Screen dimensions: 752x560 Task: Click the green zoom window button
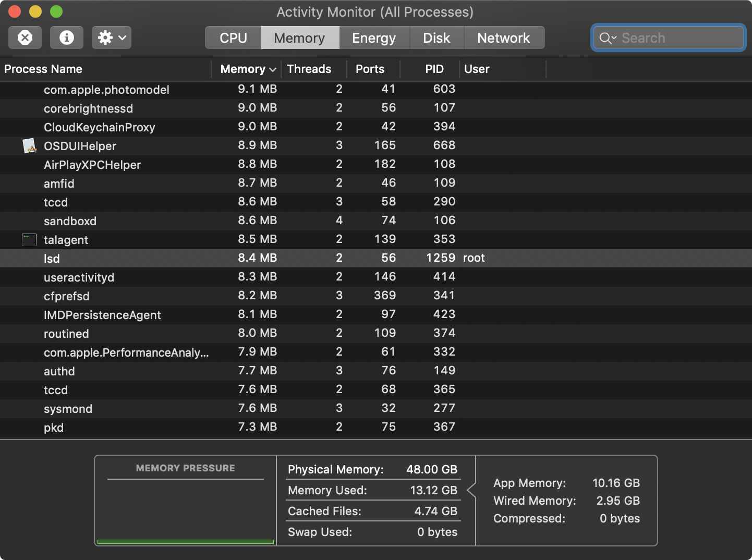pyautogui.click(x=56, y=11)
